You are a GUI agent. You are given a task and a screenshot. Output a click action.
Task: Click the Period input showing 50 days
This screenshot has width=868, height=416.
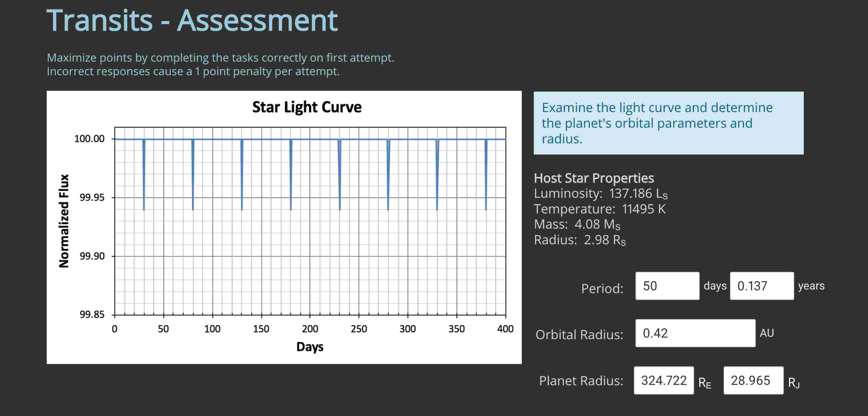[667, 286]
